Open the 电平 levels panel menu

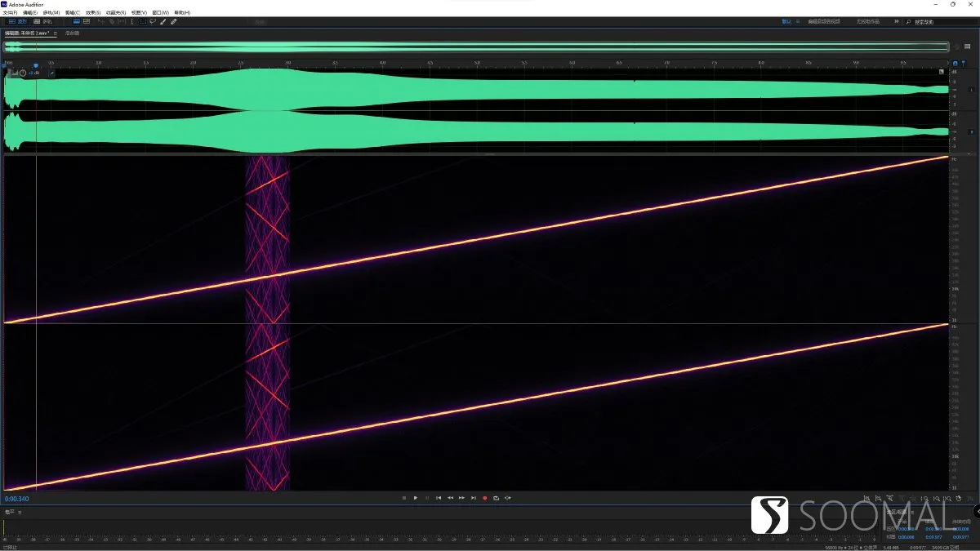pos(20,512)
